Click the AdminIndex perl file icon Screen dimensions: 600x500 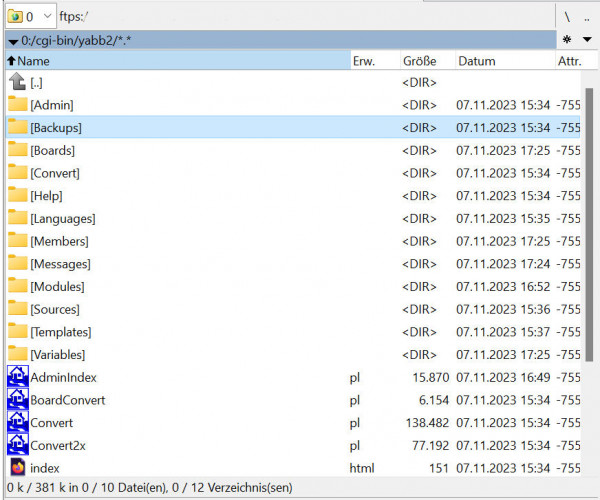tap(18, 376)
